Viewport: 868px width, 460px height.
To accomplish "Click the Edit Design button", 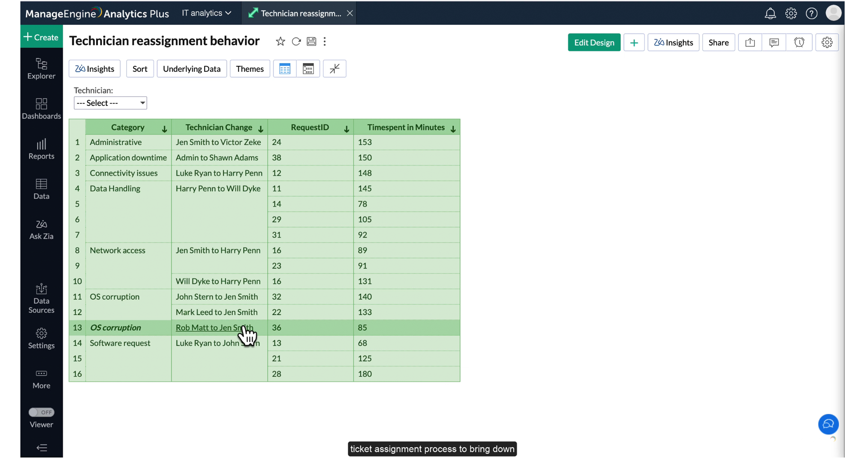I will (594, 42).
